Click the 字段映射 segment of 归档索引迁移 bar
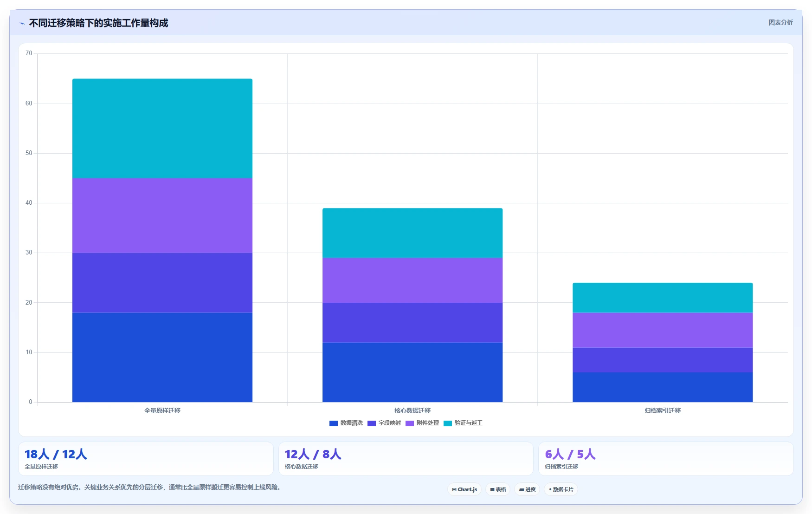Image resolution: width=812 pixels, height=514 pixels. pyautogui.click(x=663, y=360)
